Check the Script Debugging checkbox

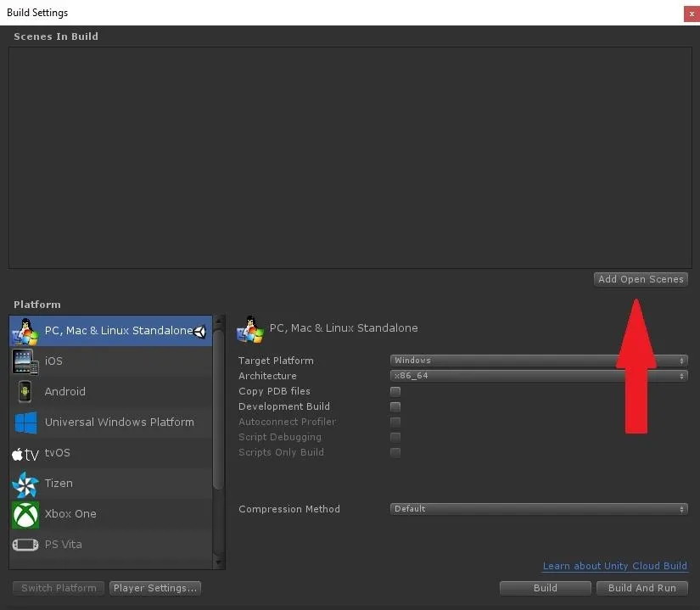click(395, 437)
